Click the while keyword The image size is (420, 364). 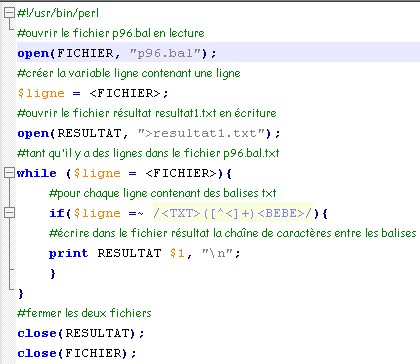tap(37, 173)
